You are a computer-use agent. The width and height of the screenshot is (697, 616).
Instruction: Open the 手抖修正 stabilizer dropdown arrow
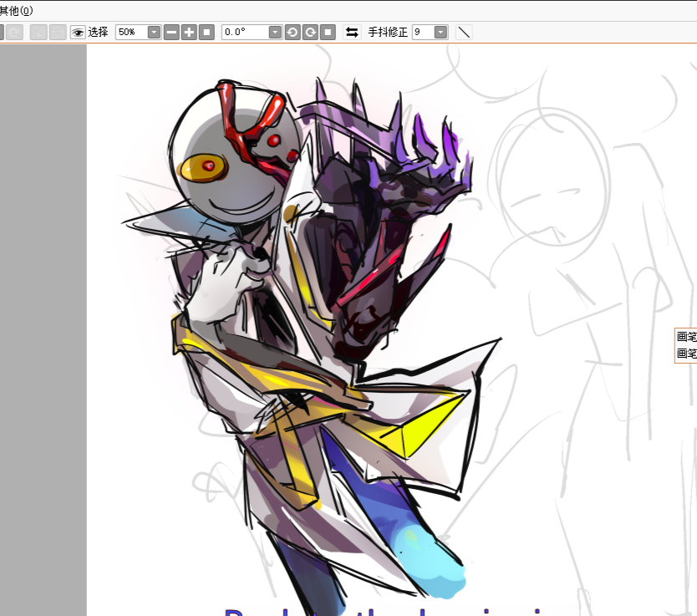(441, 32)
